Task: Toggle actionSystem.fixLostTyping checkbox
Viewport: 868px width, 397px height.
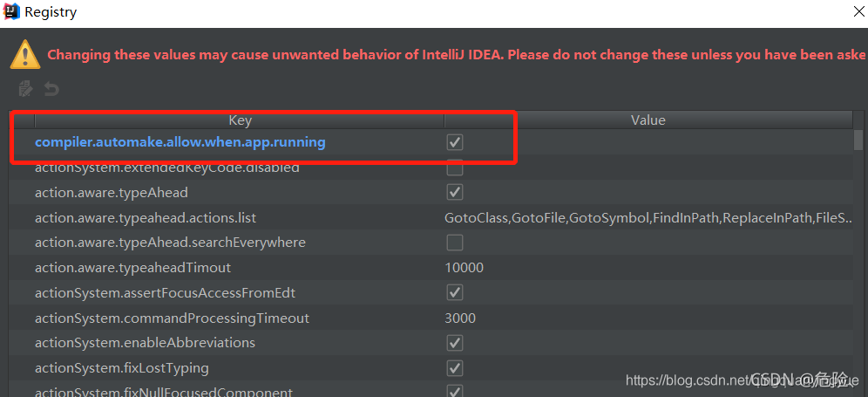Action: pyautogui.click(x=455, y=367)
